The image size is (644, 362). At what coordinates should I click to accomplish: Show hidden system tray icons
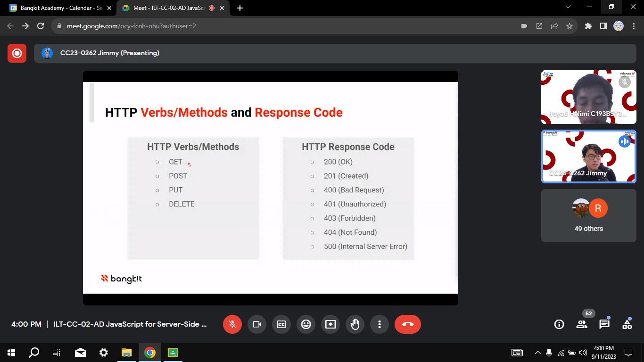(x=537, y=353)
